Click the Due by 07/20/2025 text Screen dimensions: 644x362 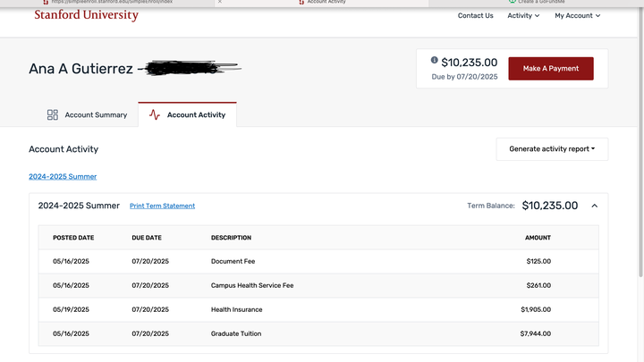pos(464,77)
